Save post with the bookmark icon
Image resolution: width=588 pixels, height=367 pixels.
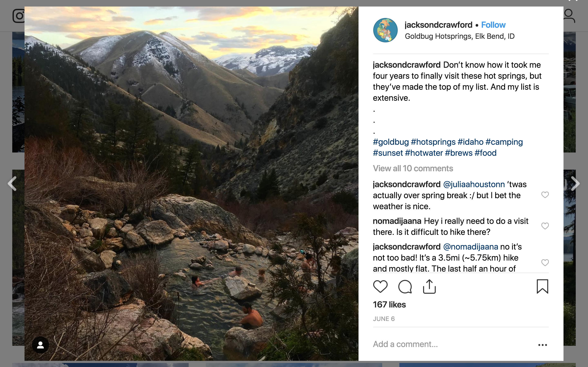click(542, 286)
